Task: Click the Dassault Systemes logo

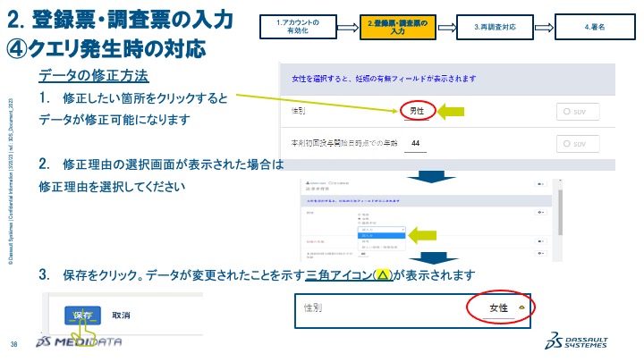Action: [577, 341]
